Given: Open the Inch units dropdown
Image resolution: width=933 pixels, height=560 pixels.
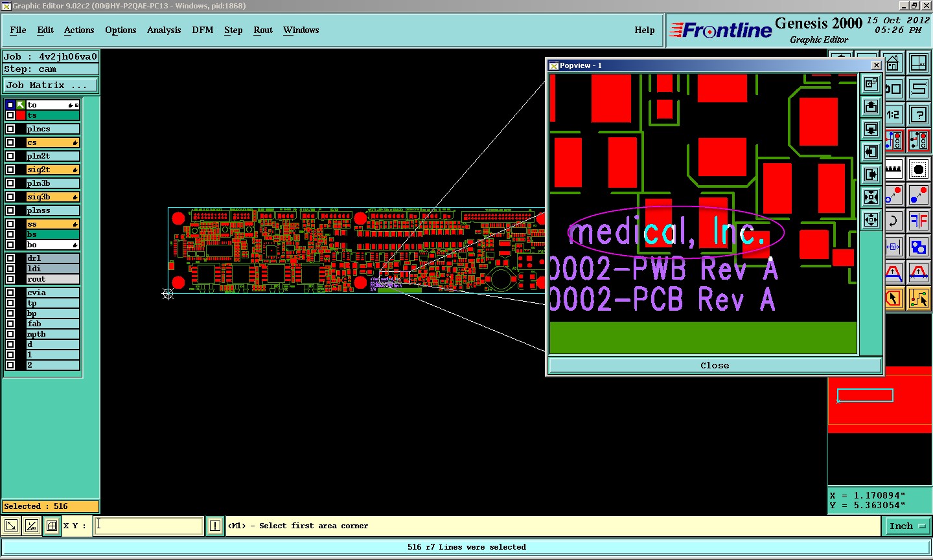Looking at the screenshot, I should (907, 526).
